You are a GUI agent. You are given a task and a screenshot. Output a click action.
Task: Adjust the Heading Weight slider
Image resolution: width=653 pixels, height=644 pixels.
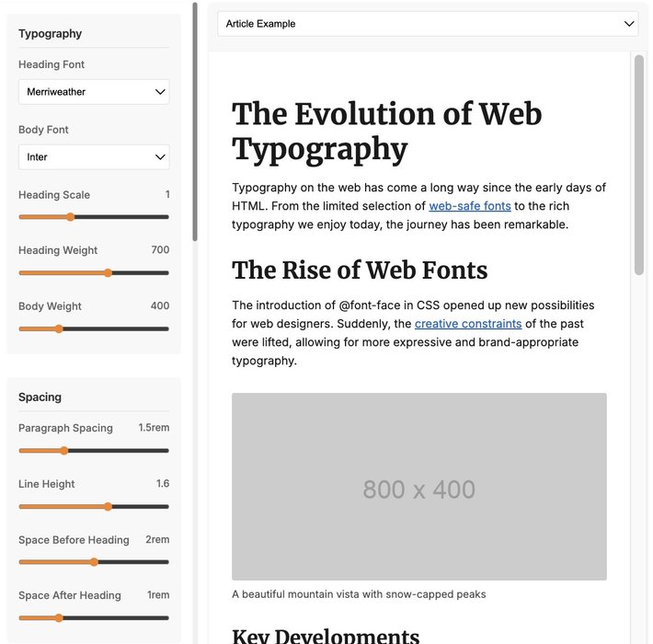(x=94, y=273)
